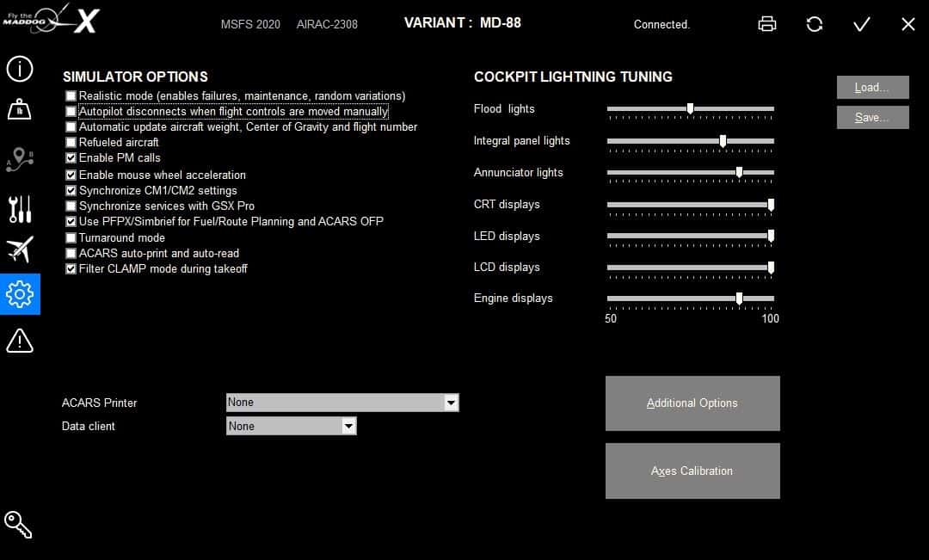Click the Axes Calibration button
The width and height of the screenshot is (929, 560).
692,471
